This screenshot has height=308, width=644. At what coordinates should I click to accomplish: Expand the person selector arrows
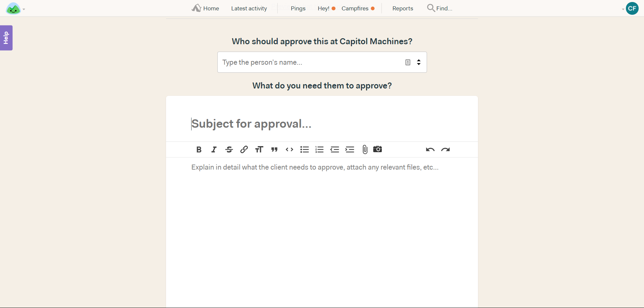click(419, 62)
